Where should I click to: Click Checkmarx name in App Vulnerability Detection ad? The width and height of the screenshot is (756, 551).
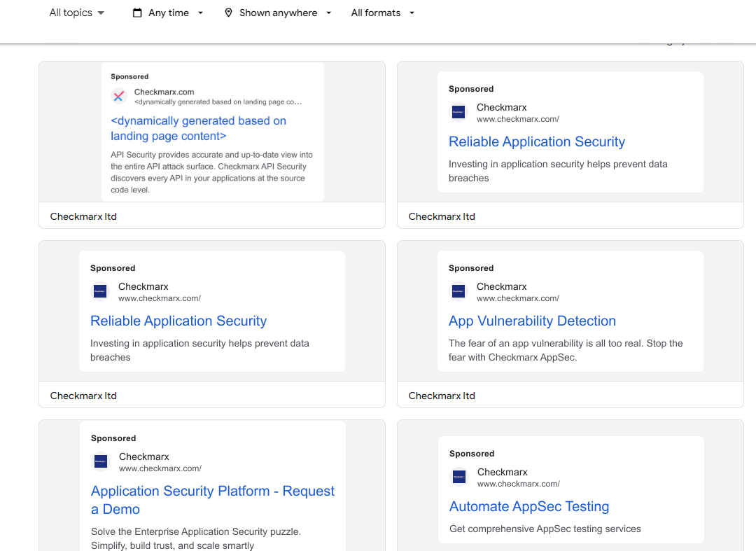tap(501, 287)
